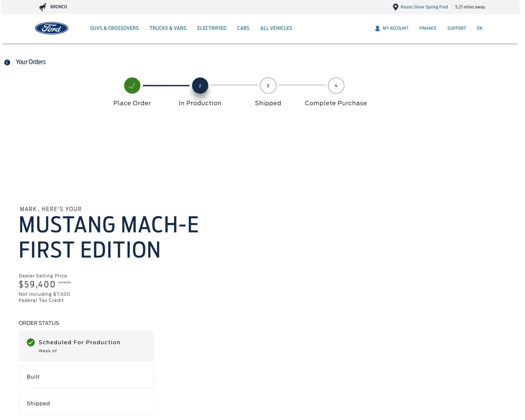Click the Mustang Mach-E First Edition heading
The width and height of the screenshot is (525, 420).
pyautogui.click(x=109, y=237)
